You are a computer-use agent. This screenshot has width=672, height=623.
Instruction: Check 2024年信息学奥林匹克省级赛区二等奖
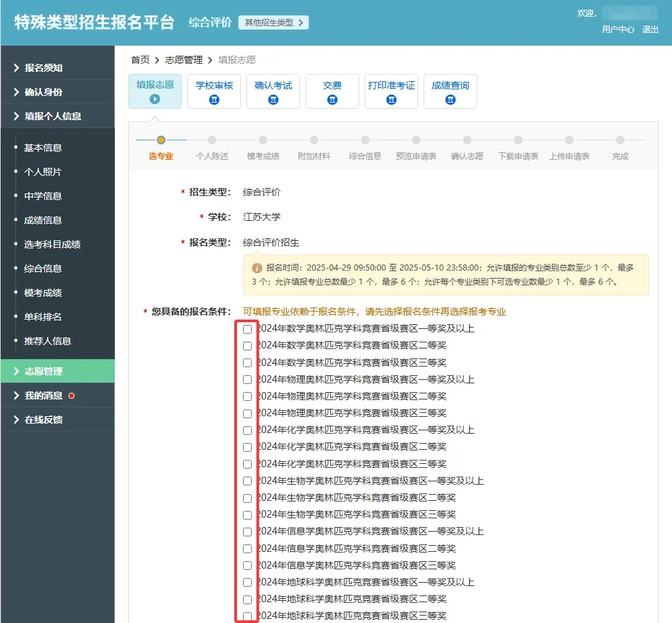(x=247, y=549)
